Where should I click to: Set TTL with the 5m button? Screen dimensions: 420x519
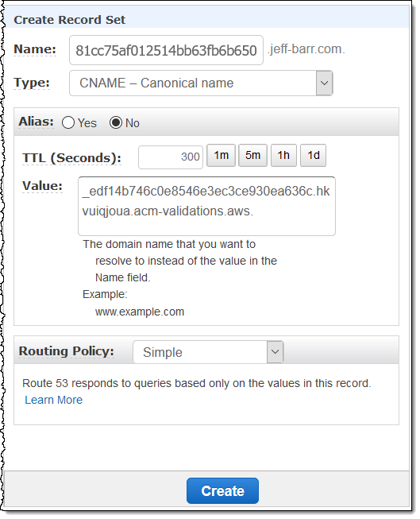tap(252, 155)
